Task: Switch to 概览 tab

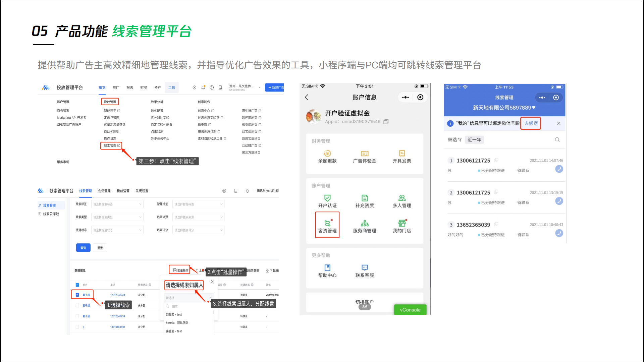Action: click(x=102, y=87)
